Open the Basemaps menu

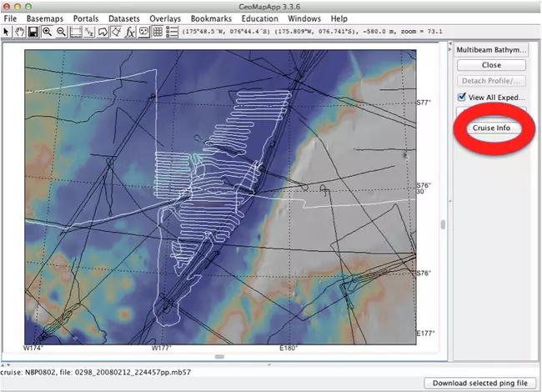pos(45,18)
